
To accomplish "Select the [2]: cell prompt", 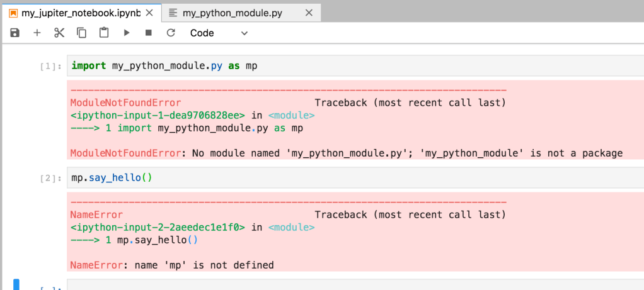I will click(50, 179).
